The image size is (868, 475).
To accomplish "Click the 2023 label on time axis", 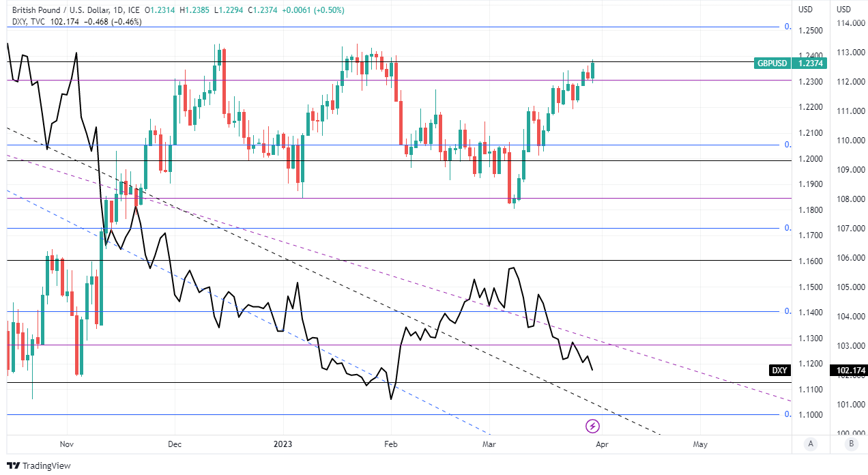I will point(283,444).
